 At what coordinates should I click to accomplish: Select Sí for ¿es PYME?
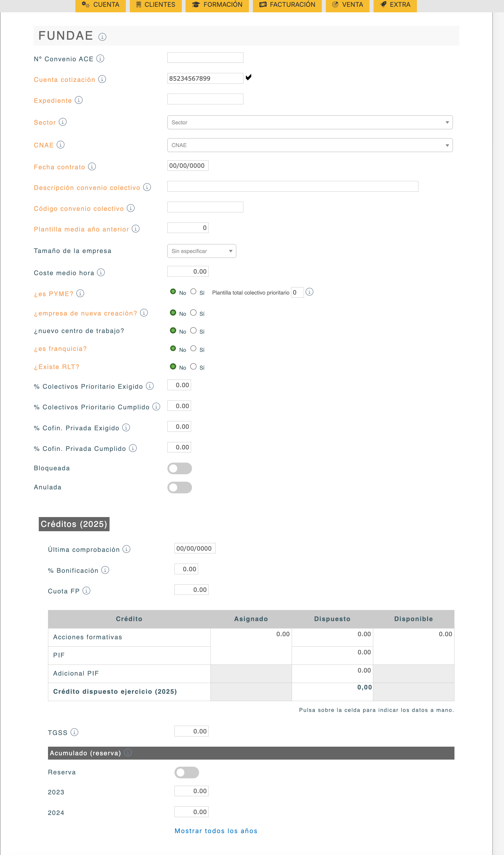pyautogui.click(x=193, y=291)
